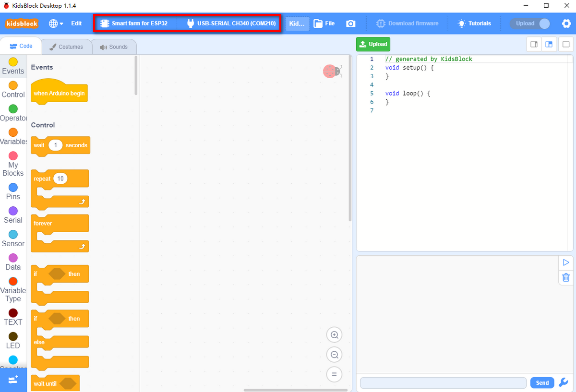Open settings gear icon
This screenshot has height=392, width=576.
coord(566,24)
